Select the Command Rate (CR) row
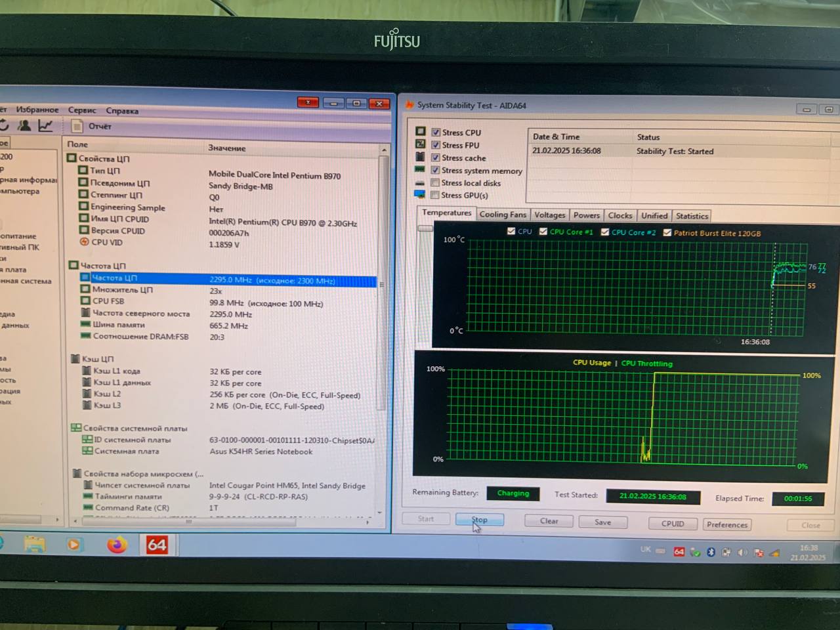This screenshot has width=840, height=630. pos(227,508)
